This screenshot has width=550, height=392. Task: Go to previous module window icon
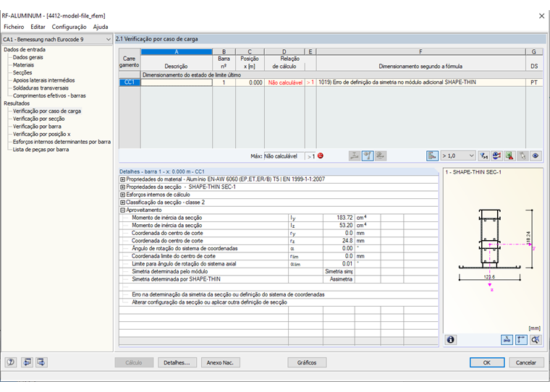(x=27, y=362)
